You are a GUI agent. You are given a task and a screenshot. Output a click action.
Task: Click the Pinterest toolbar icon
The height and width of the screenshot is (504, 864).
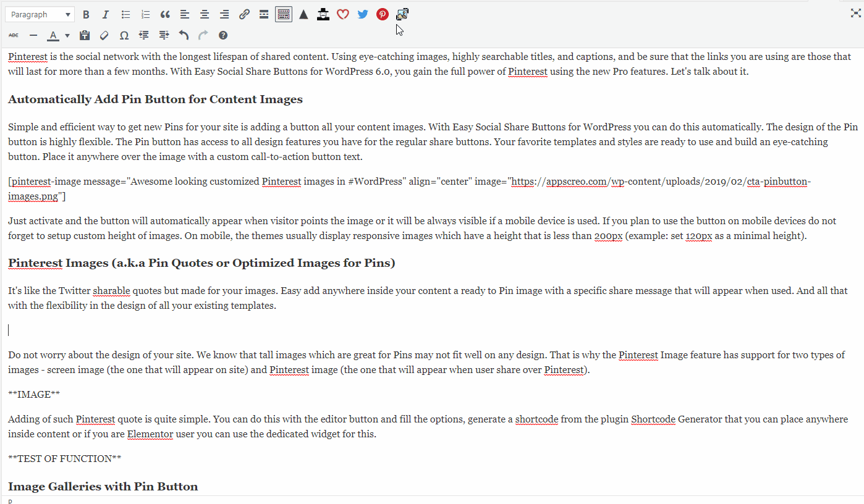[383, 14]
